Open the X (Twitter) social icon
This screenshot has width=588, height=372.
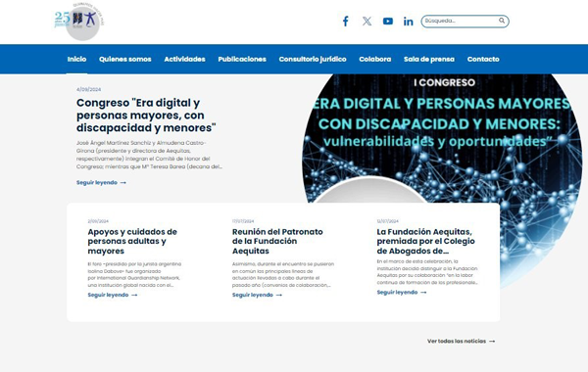click(367, 22)
